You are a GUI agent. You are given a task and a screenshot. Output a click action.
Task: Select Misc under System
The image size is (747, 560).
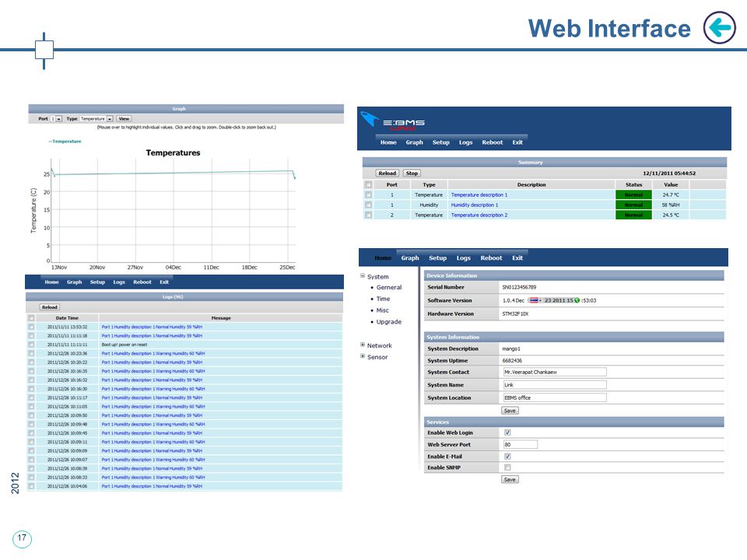(383, 310)
